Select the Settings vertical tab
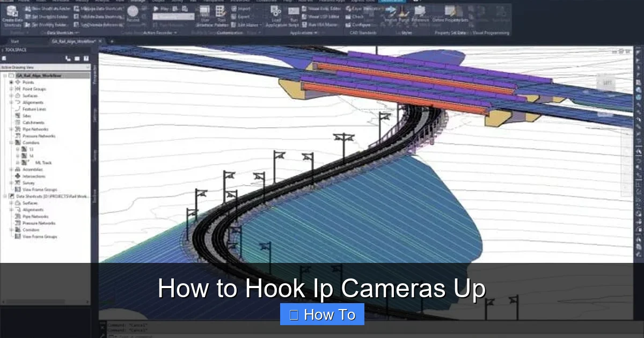 pos(94,115)
